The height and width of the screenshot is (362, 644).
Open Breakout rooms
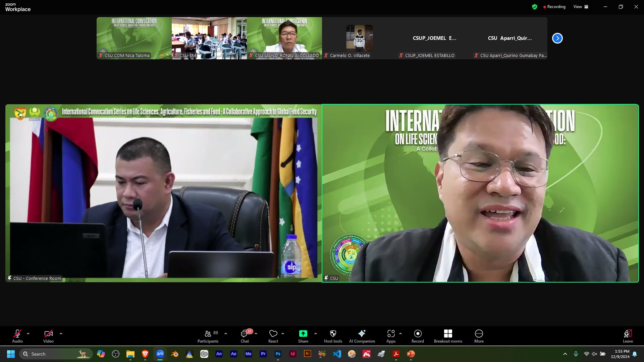pyautogui.click(x=448, y=336)
